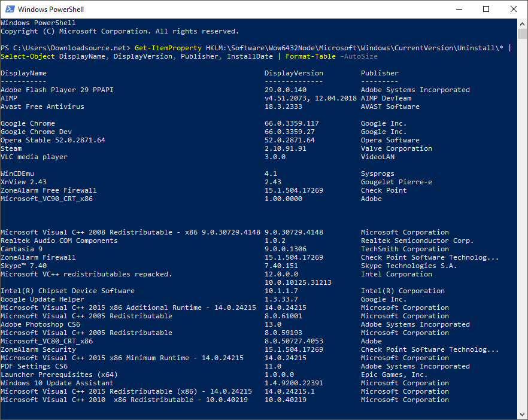The width and height of the screenshot is (528, 420).
Task: Click the PS prompt path text
Action: (65, 48)
